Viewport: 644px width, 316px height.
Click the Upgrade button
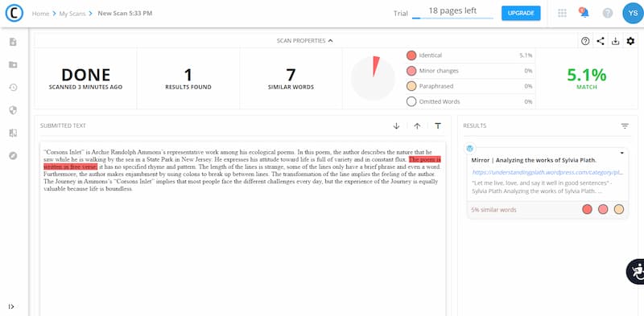[x=521, y=13]
